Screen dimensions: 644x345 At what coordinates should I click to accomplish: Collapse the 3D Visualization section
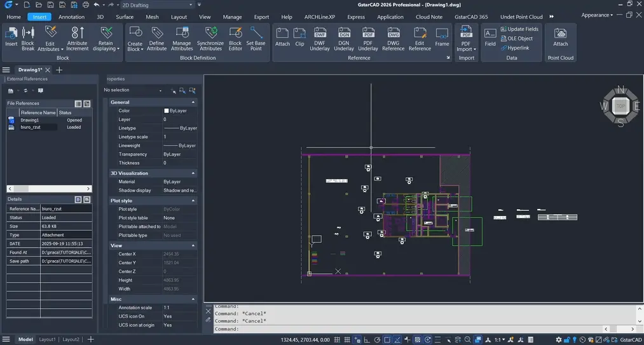coord(193,173)
